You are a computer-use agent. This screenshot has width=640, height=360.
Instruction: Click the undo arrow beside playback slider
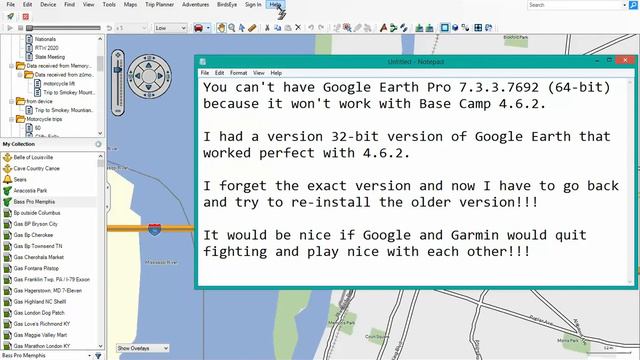tap(109, 28)
